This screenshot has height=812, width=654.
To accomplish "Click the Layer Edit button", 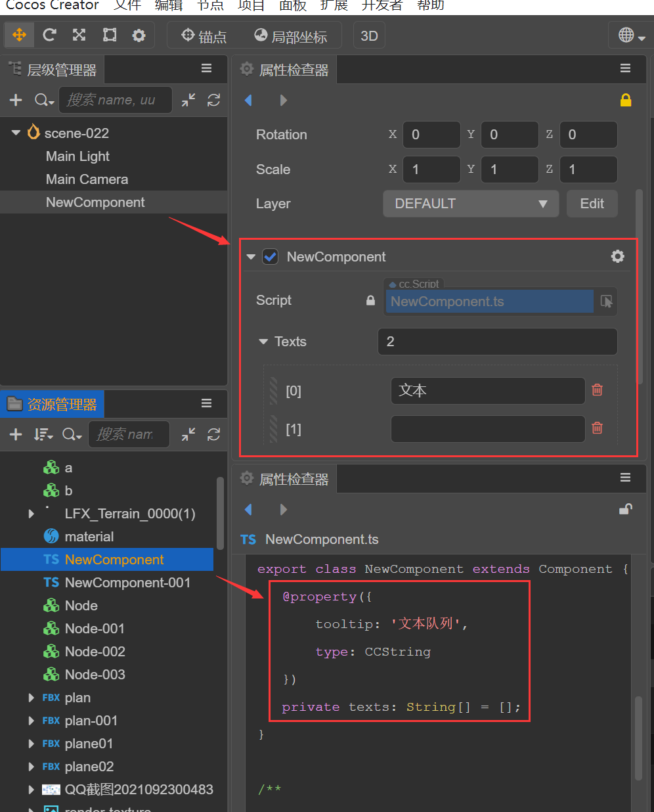I will coord(592,204).
